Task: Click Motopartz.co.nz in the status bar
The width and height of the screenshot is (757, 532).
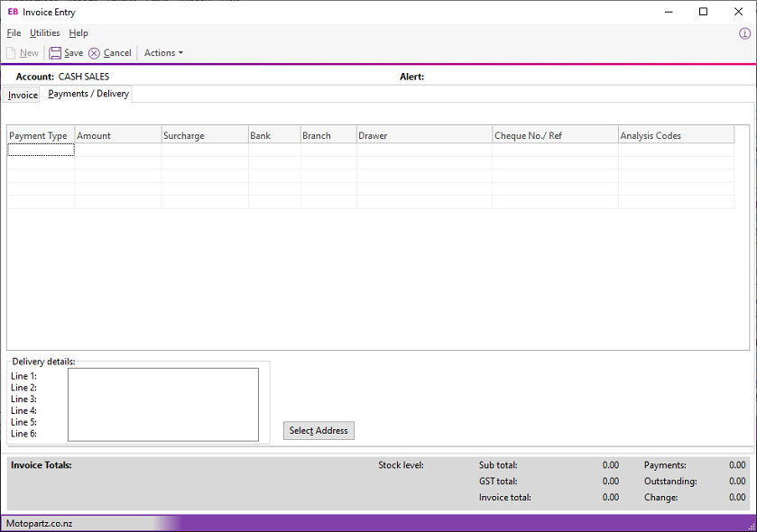Action: pos(40,523)
